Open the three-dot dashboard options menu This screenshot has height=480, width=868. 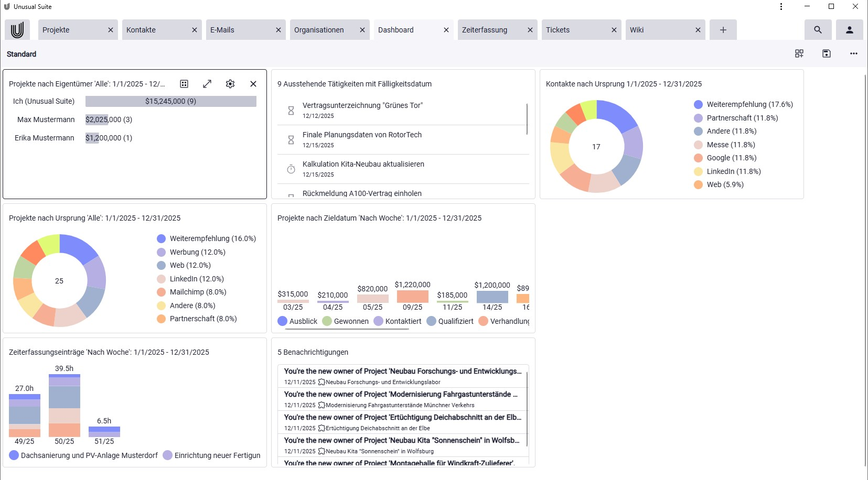coord(853,53)
